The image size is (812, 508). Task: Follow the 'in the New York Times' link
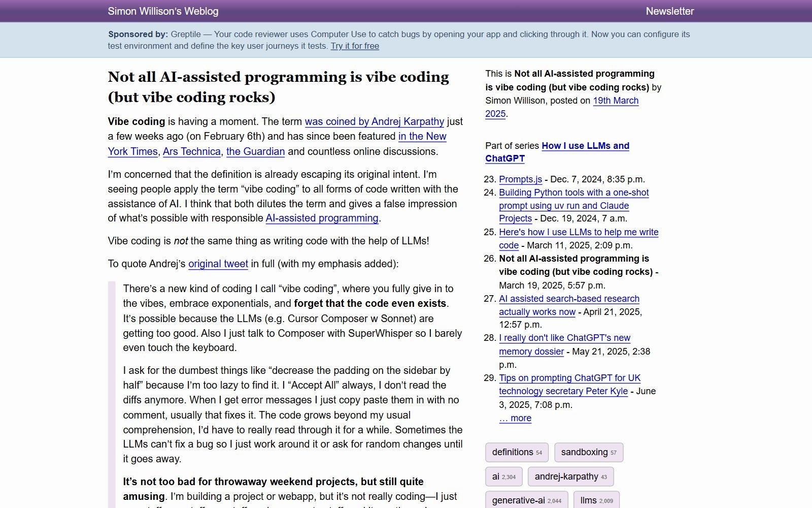coord(422,136)
